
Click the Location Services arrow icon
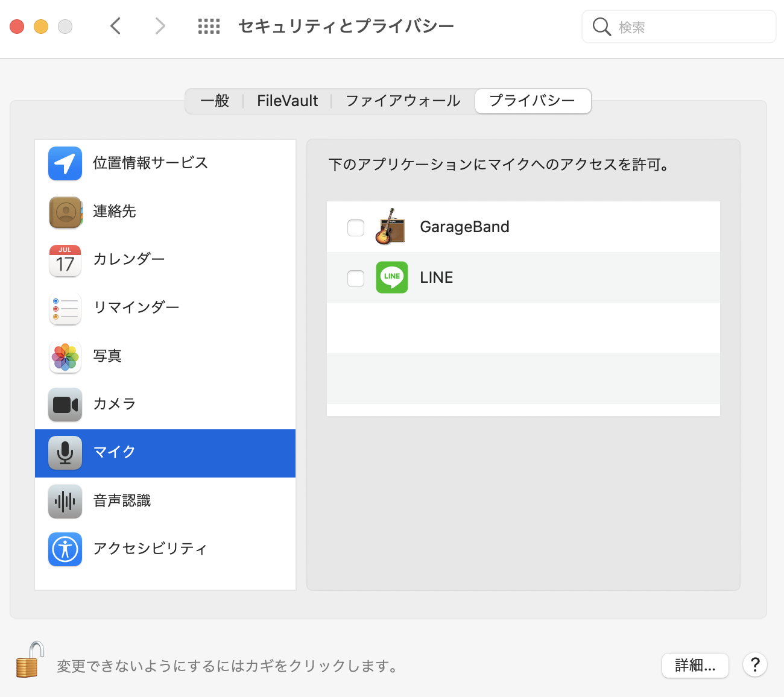tap(65, 163)
